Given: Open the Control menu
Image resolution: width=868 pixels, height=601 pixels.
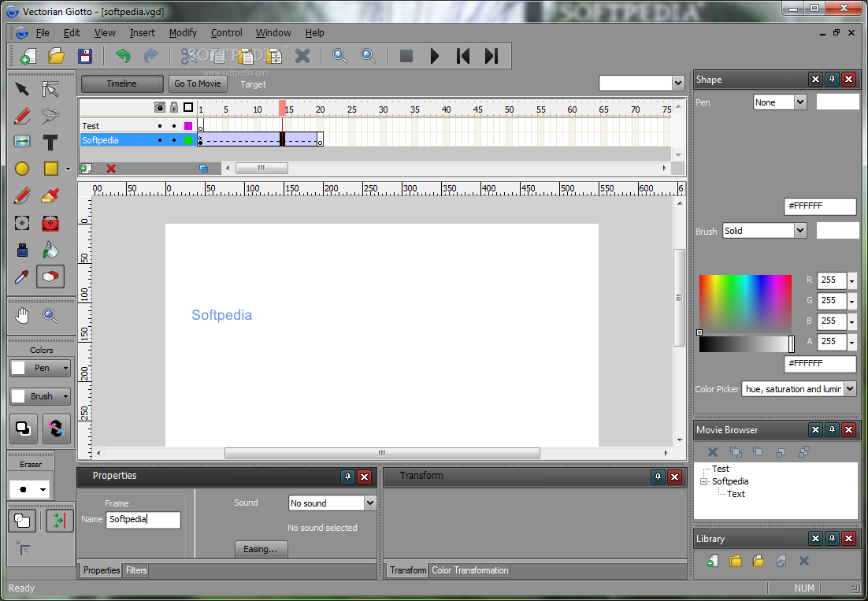Looking at the screenshot, I should tap(226, 32).
